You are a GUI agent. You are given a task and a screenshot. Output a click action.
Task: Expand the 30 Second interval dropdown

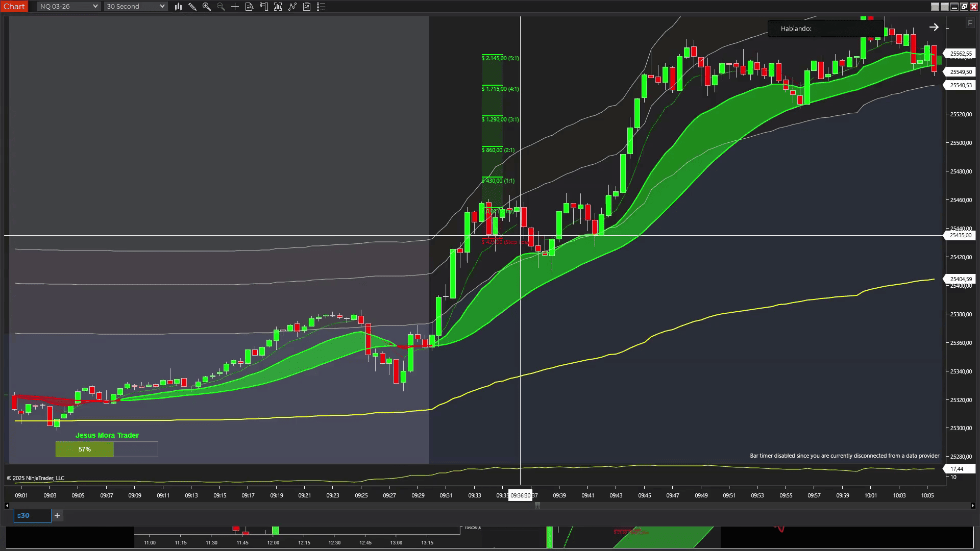click(135, 7)
